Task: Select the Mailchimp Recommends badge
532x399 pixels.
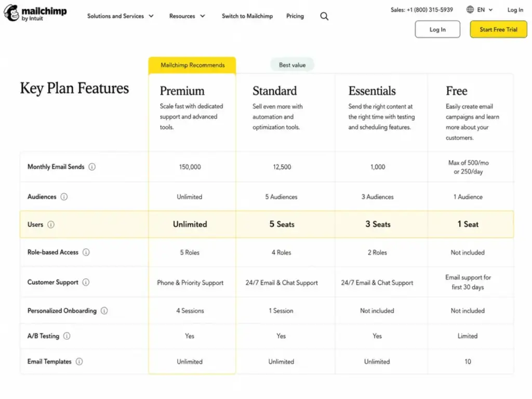Action: [x=192, y=65]
